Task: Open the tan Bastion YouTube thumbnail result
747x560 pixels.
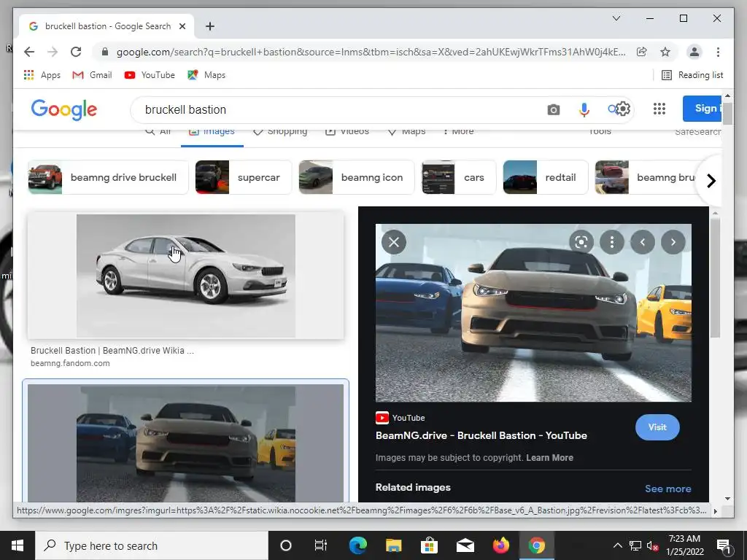Action: [186, 443]
